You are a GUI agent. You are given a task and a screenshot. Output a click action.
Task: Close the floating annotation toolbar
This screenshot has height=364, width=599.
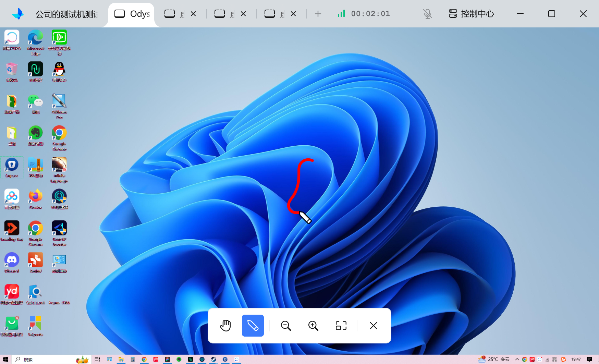tap(374, 326)
